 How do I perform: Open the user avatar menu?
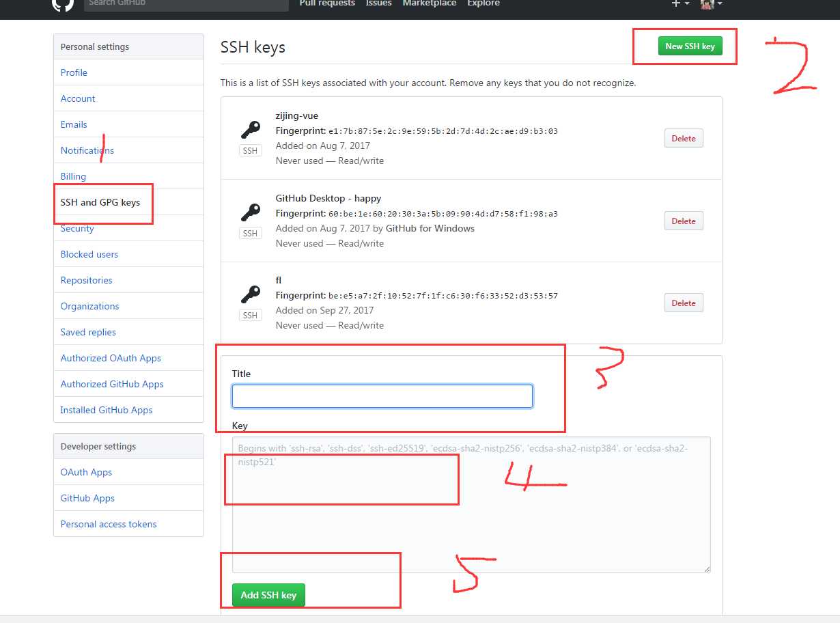[x=711, y=3]
